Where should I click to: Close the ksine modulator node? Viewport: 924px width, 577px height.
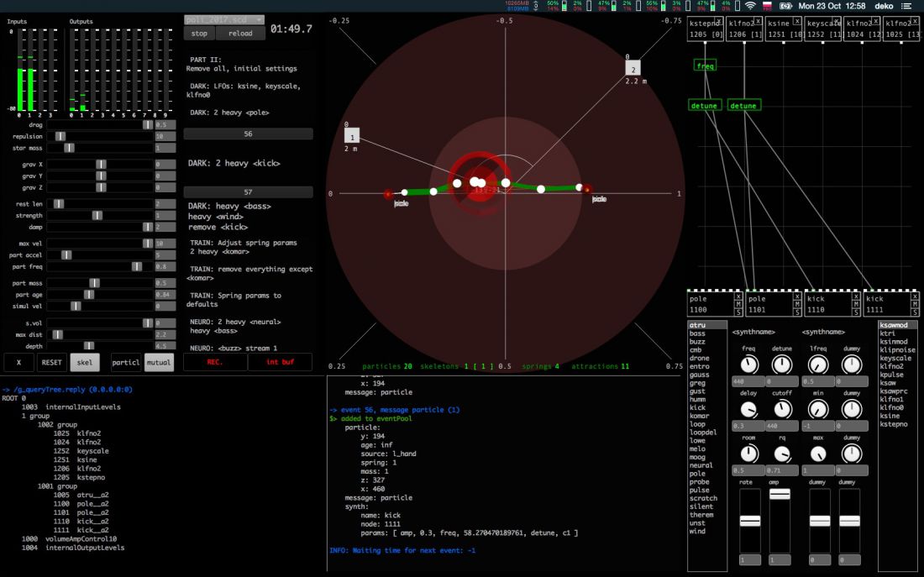[798, 21]
